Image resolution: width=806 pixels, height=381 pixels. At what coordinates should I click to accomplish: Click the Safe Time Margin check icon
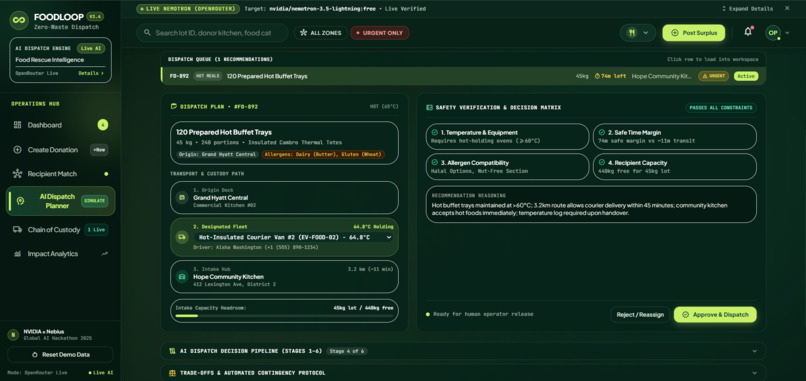[602, 132]
